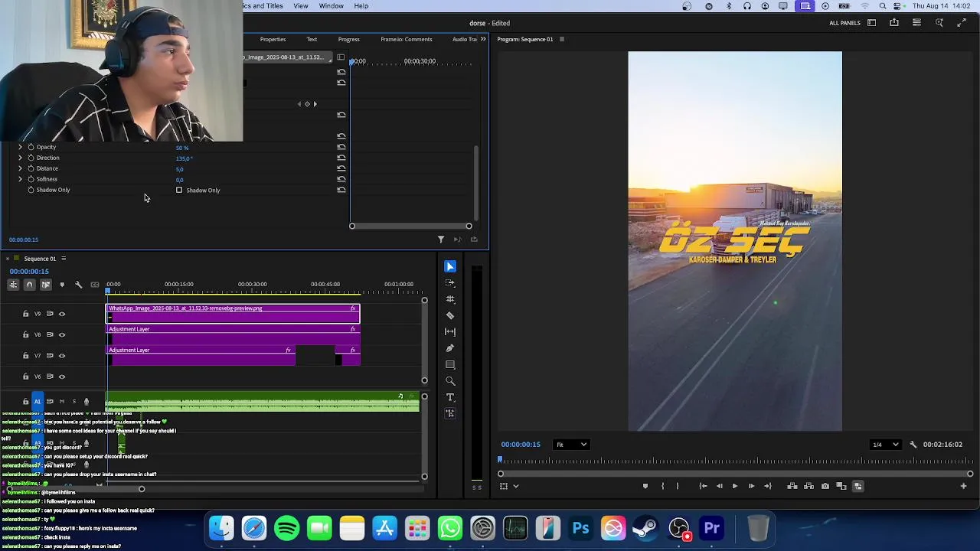Click the Extract button in Program monitor
Image resolution: width=980 pixels, height=551 pixels.
[x=808, y=486]
